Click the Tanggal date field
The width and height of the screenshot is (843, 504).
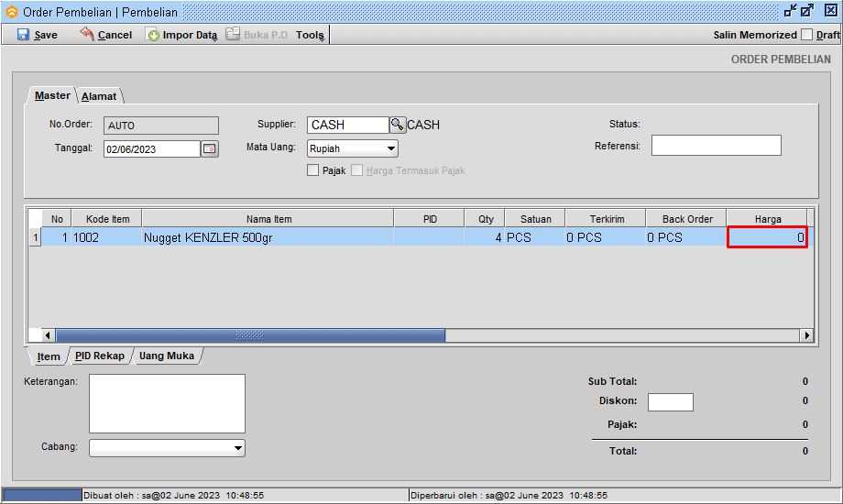click(x=152, y=149)
